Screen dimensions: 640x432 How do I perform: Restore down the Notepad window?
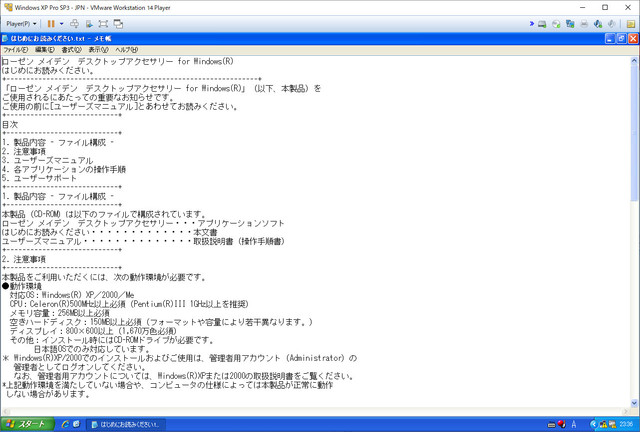point(621,38)
